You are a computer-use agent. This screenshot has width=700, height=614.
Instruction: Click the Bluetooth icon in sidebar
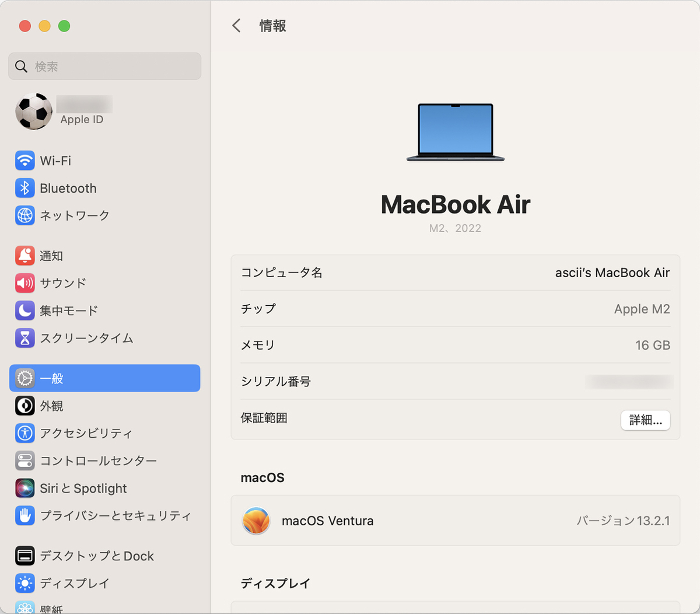click(x=25, y=188)
